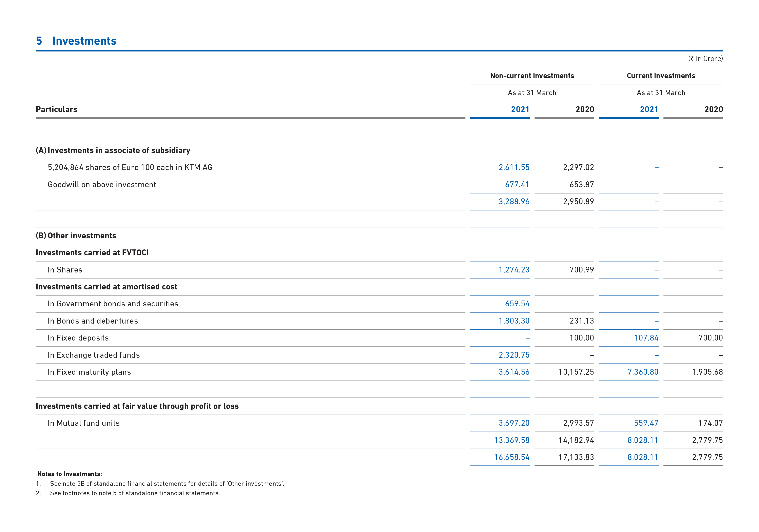759x532 pixels.
Task: Click fixed maturity plans value 1,905.68
Action: point(707,372)
